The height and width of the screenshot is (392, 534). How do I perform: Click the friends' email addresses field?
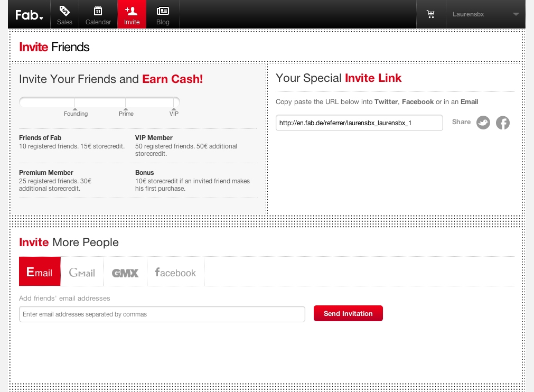point(162,314)
